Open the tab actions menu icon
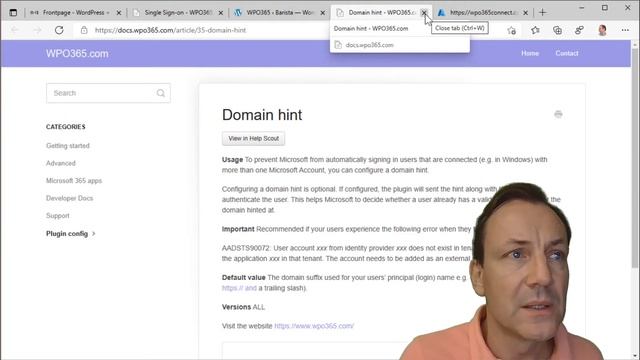The width and height of the screenshot is (640, 360). tap(13, 13)
